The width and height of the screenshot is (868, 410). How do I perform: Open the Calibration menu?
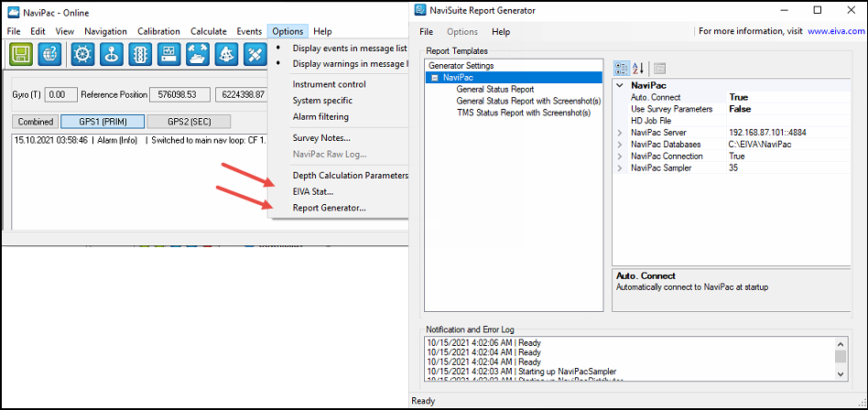(159, 31)
